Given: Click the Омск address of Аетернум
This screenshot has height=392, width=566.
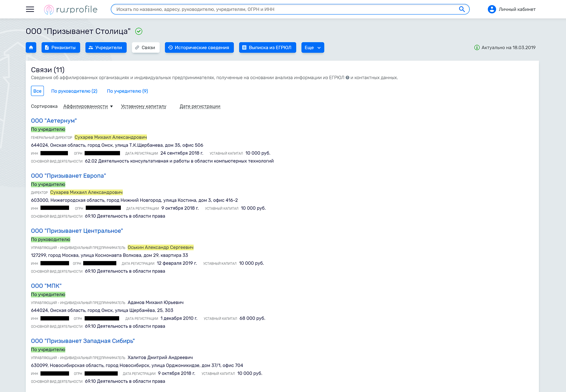Looking at the screenshot, I should point(117,145).
